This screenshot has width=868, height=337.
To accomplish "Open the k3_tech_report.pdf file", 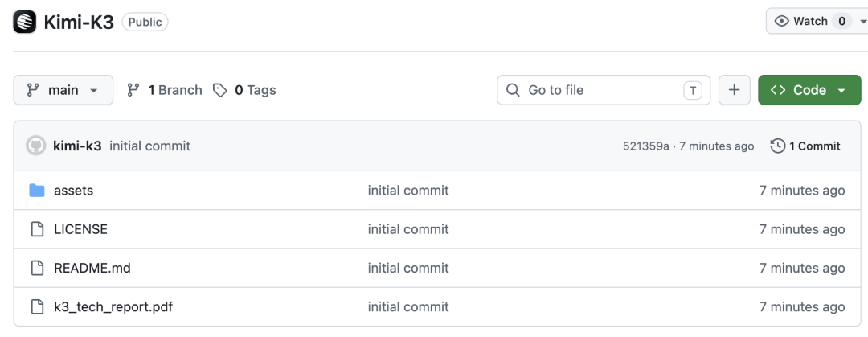I will [x=113, y=306].
